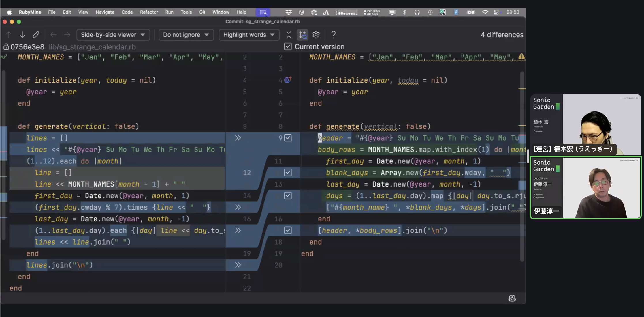Open the Git menu

coord(202,12)
